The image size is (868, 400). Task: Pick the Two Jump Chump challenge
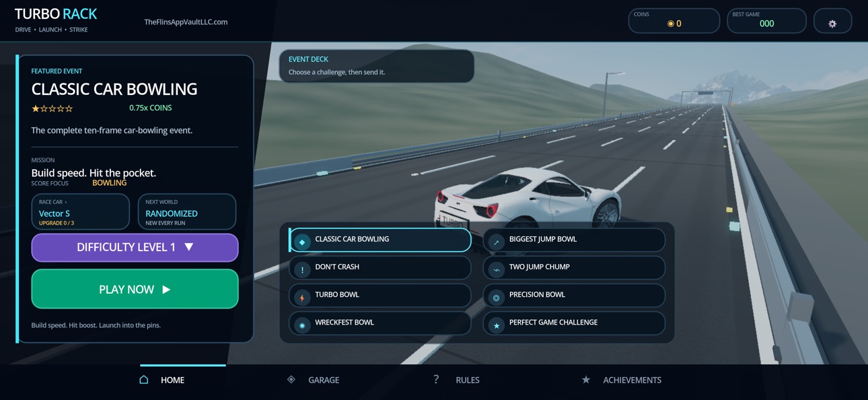(x=574, y=267)
